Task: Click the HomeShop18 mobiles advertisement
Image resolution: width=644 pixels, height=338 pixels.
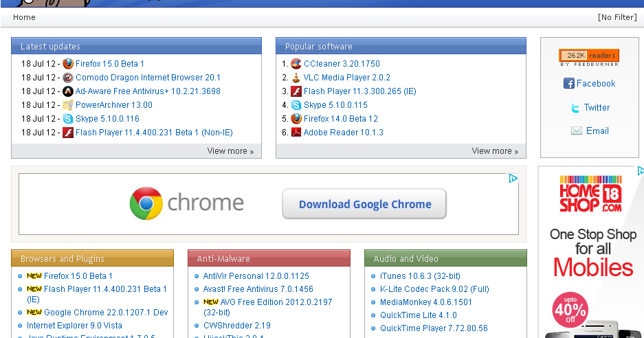Action: click(590, 252)
